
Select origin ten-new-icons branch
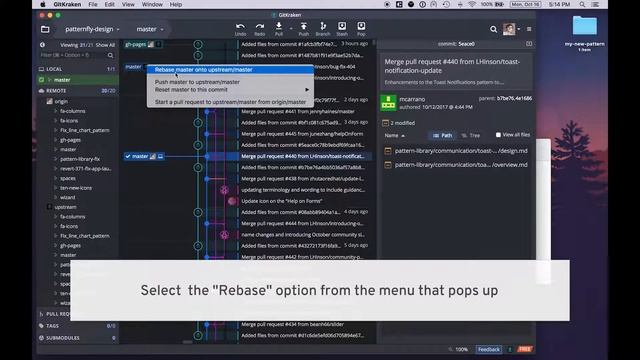point(76,188)
